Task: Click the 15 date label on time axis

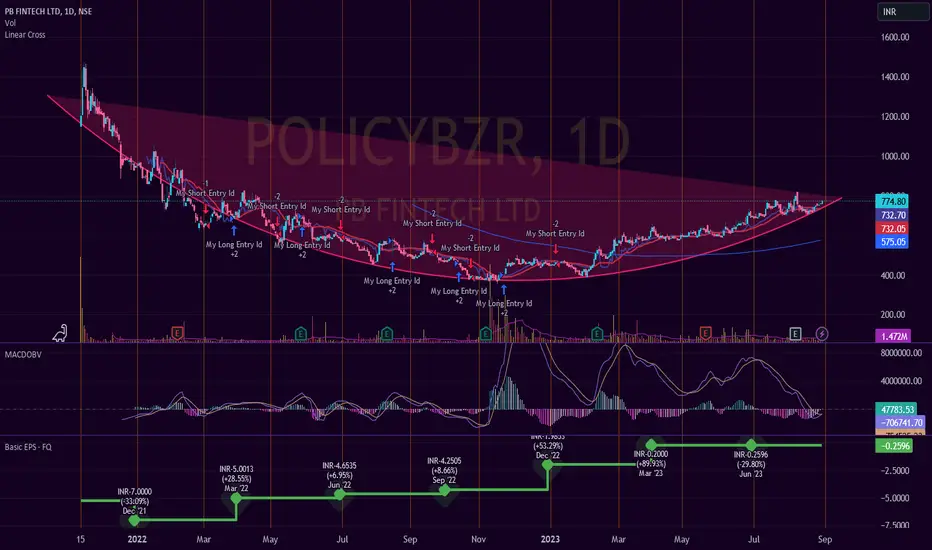Action: pos(81,539)
